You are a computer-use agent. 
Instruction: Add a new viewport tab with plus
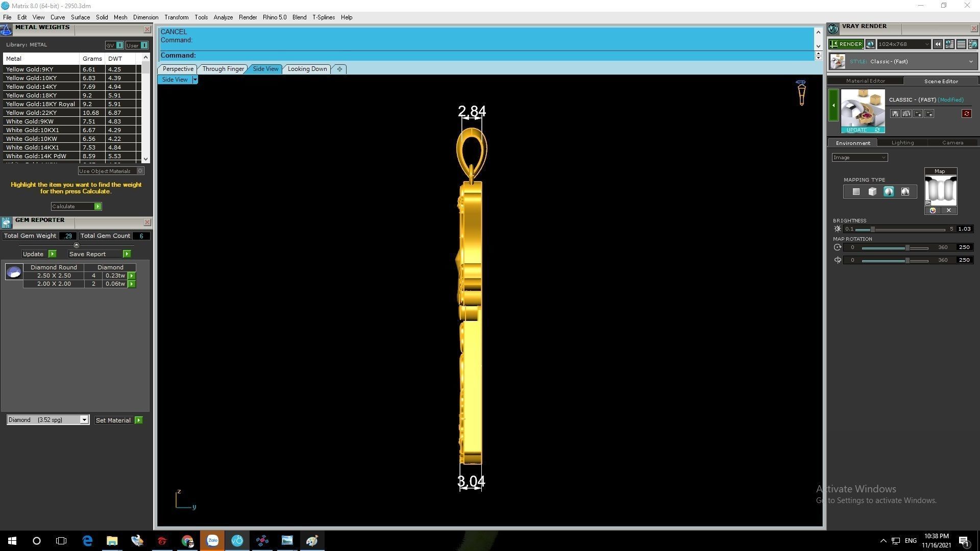pos(339,69)
